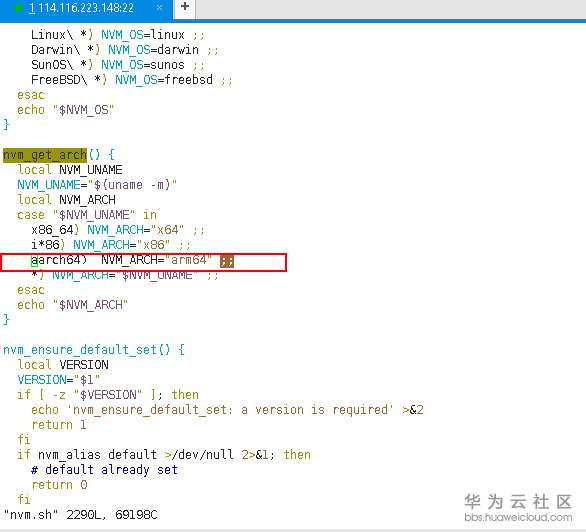Click the NVM_OS=freebsd assignment
Viewport: 586px width, 532px height.
(164, 80)
